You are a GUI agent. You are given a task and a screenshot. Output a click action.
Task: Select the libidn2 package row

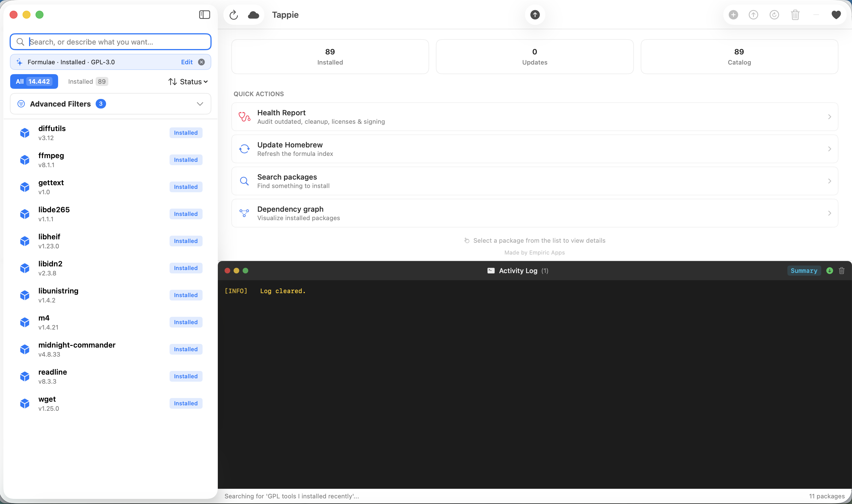point(111,268)
